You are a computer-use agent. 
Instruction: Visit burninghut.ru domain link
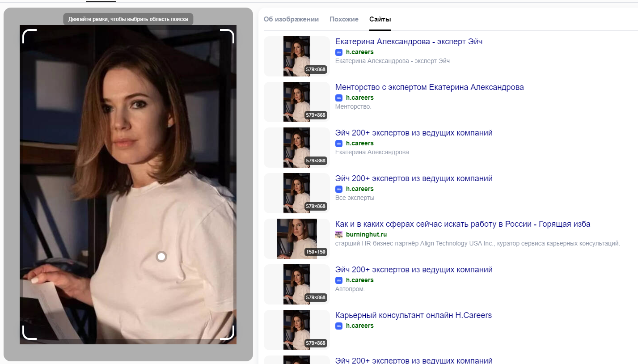tap(366, 234)
